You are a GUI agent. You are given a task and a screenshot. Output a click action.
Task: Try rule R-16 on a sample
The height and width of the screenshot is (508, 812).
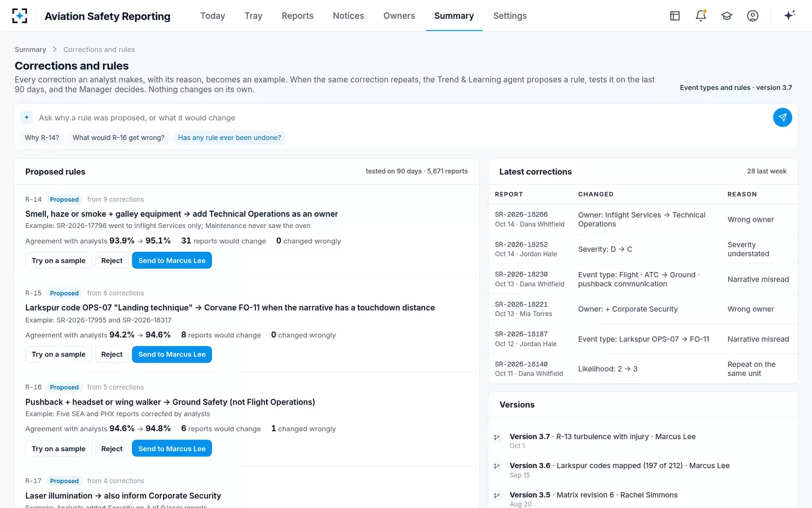click(59, 449)
